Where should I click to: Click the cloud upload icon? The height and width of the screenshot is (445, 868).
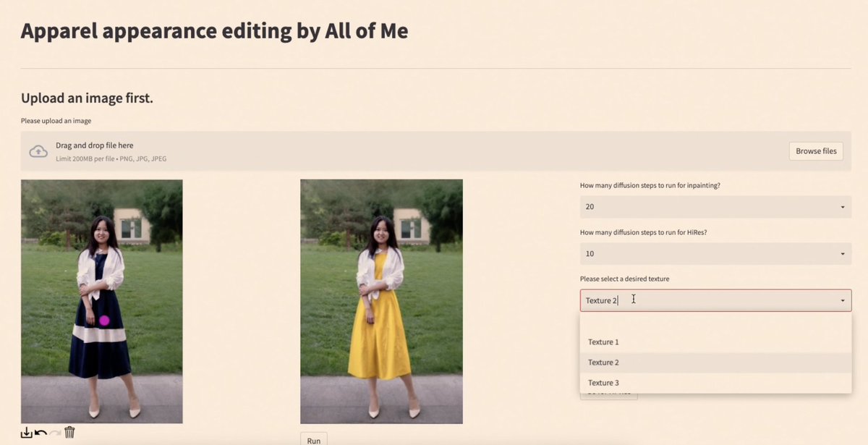[x=38, y=151]
